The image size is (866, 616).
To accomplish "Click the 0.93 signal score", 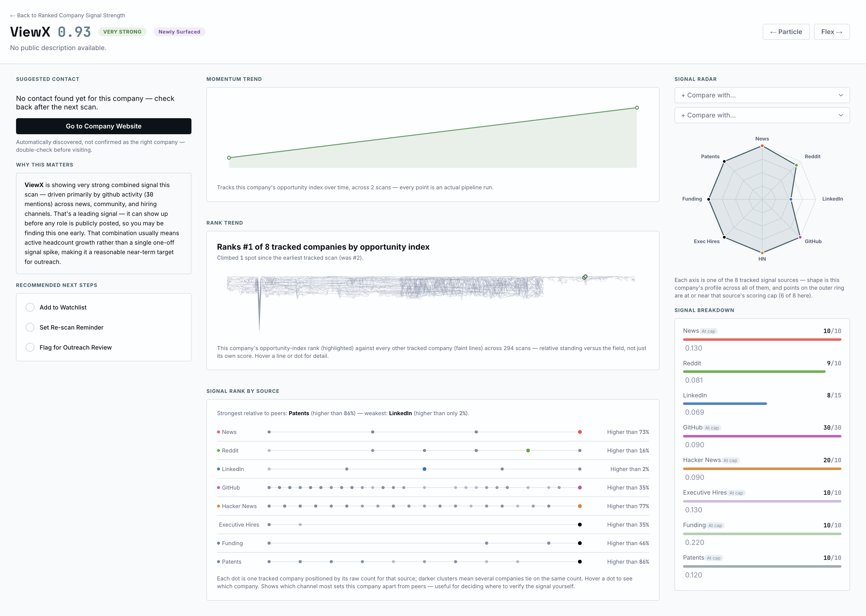I will point(74,32).
